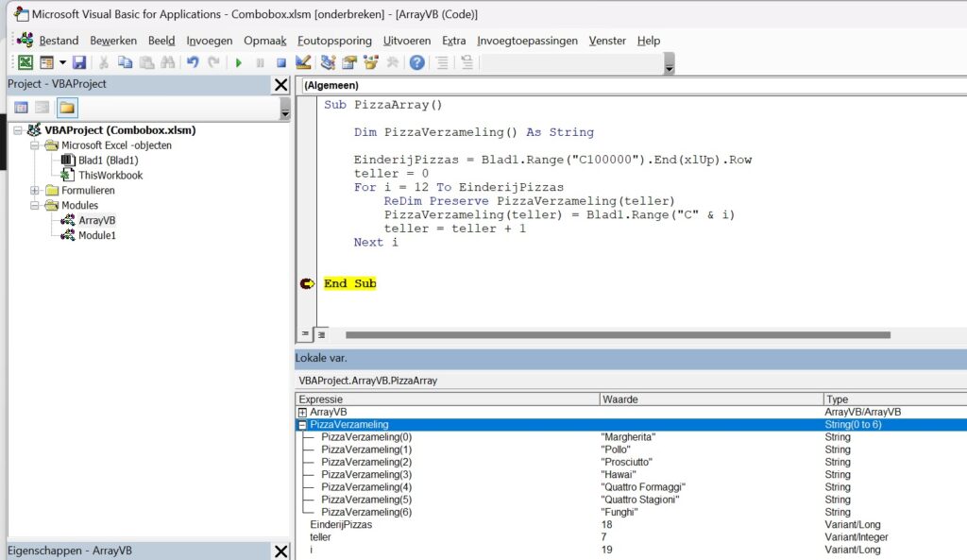Viewport: 967px width, 560px height.
Task: Expand the ArrayVB entry in Locals window
Action: (302, 413)
